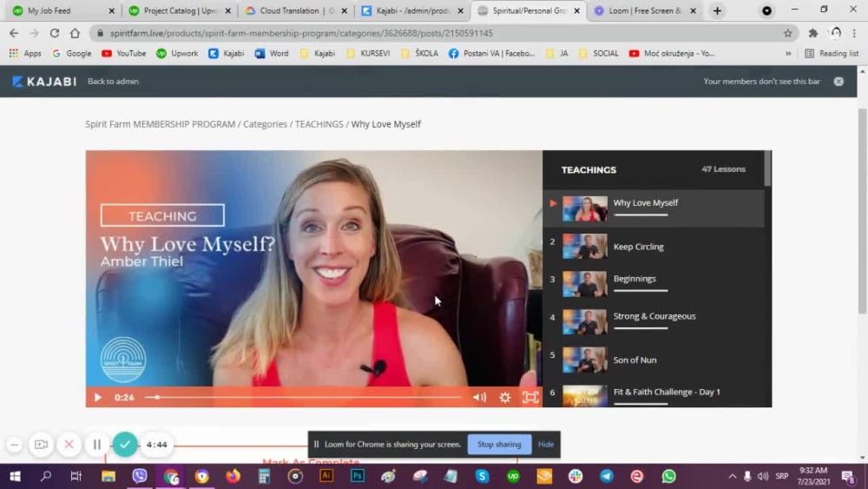This screenshot has width=868, height=489.
Task: Go Back to admin
Action: coord(113,82)
